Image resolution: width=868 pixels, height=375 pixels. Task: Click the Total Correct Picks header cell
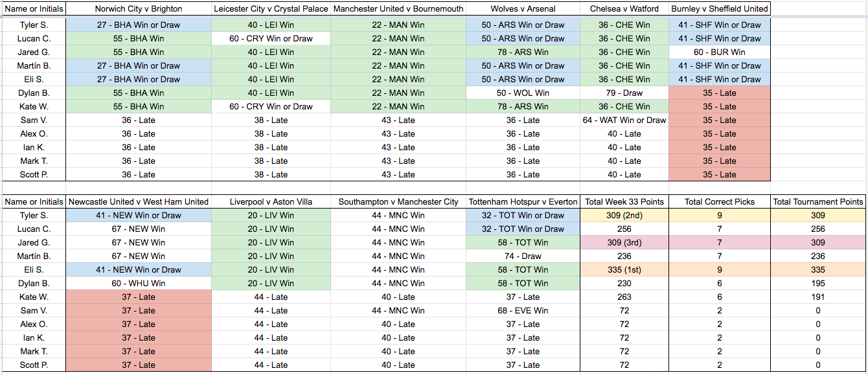click(x=719, y=201)
